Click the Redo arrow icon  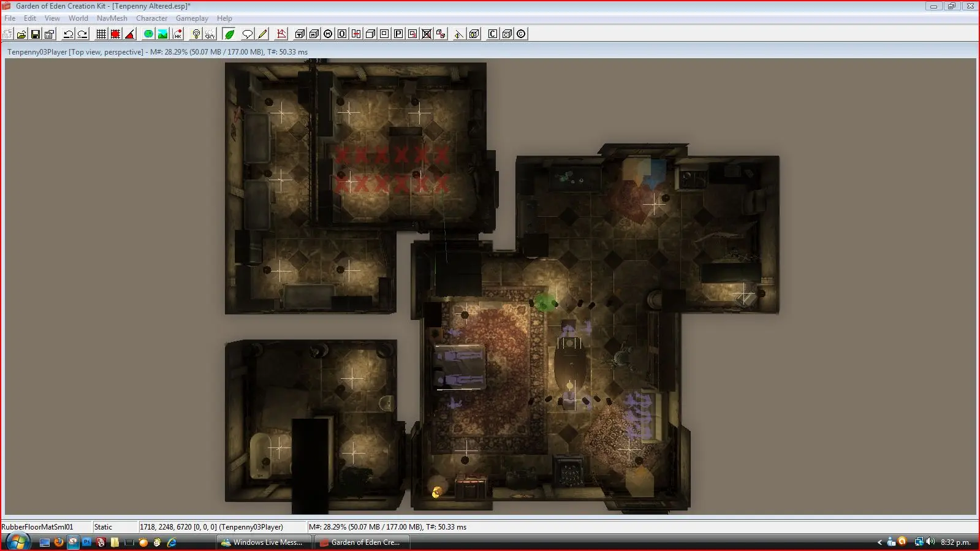click(x=82, y=34)
